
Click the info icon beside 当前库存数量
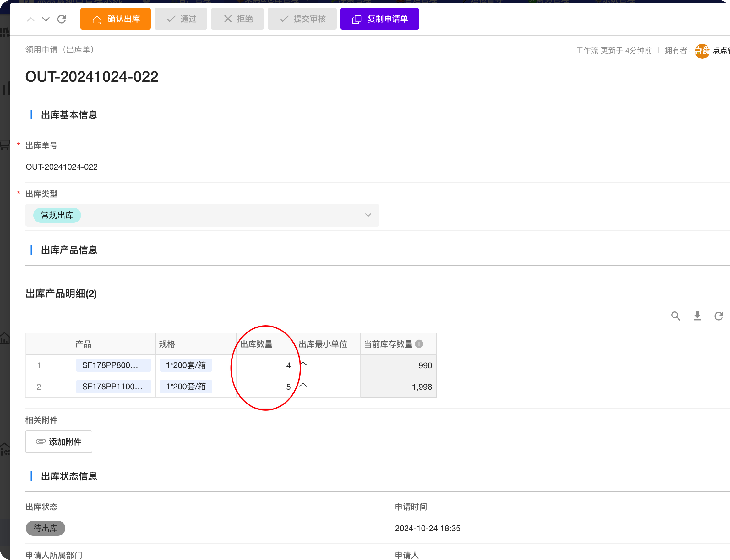[x=419, y=344]
